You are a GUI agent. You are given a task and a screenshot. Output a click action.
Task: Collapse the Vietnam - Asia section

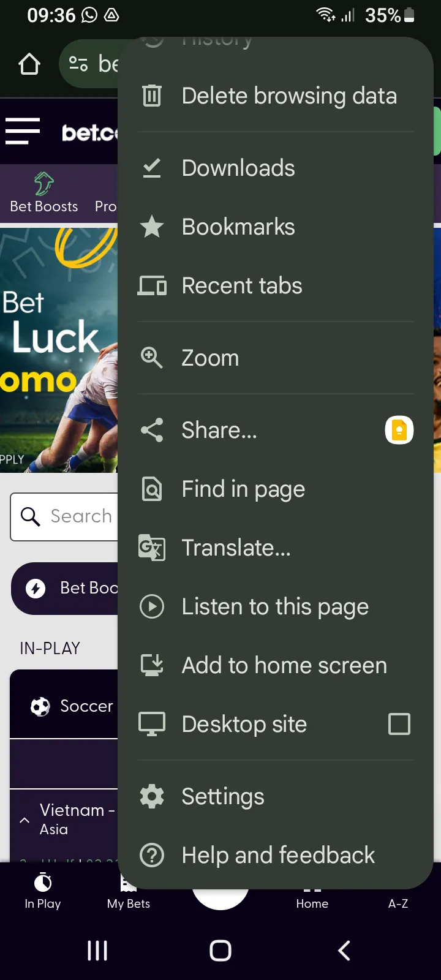(24, 820)
